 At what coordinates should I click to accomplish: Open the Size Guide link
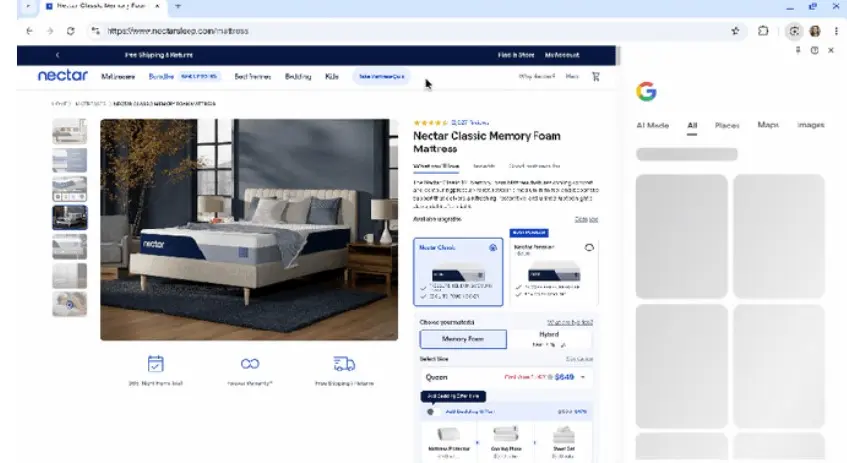pyautogui.click(x=579, y=359)
